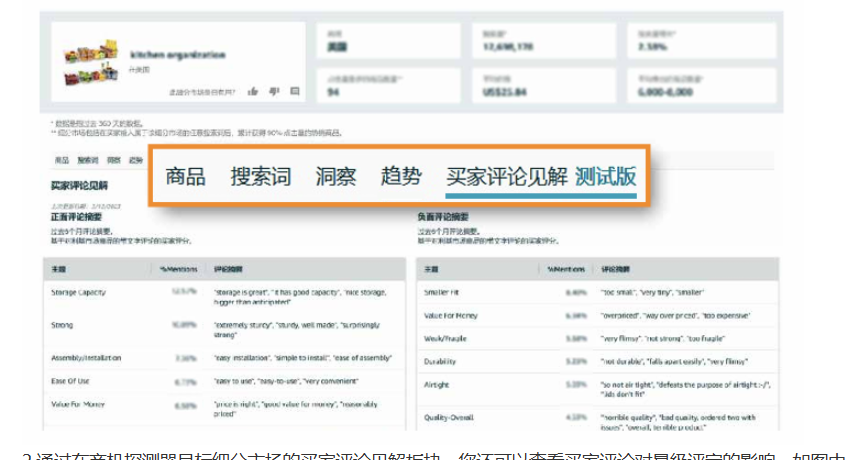
Task: Click the "overpriced" review snippet
Action: pos(622,315)
